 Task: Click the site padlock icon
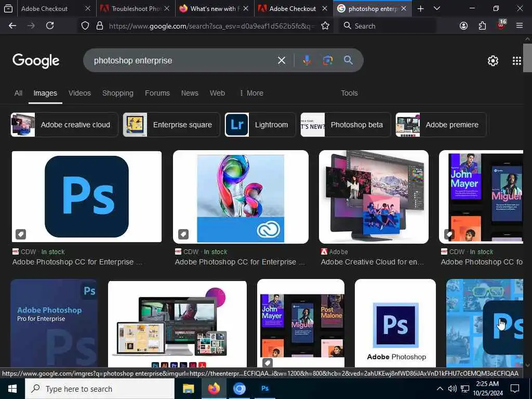(x=99, y=26)
